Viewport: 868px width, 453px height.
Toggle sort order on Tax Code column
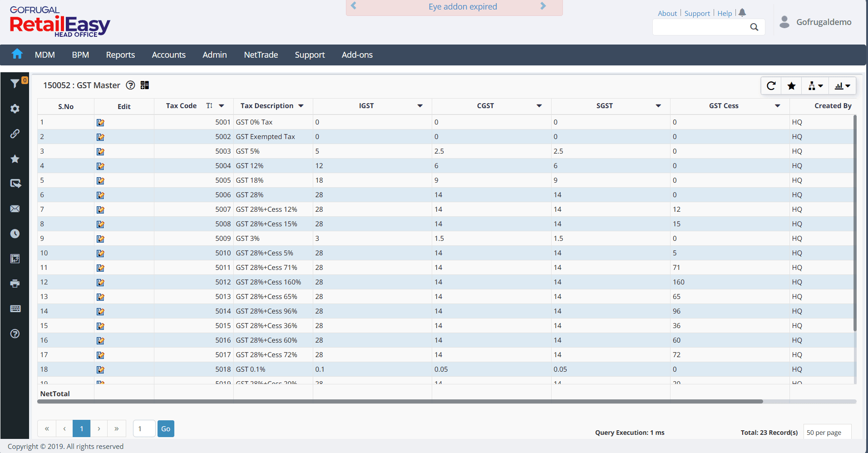tap(209, 106)
